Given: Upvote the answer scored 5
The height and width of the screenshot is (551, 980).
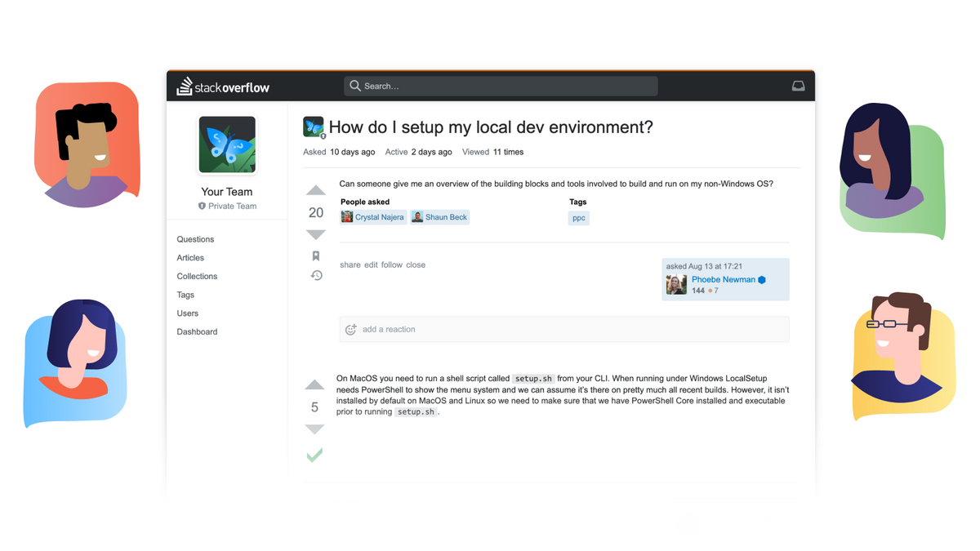Looking at the screenshot, I should [x=315, y=384].
